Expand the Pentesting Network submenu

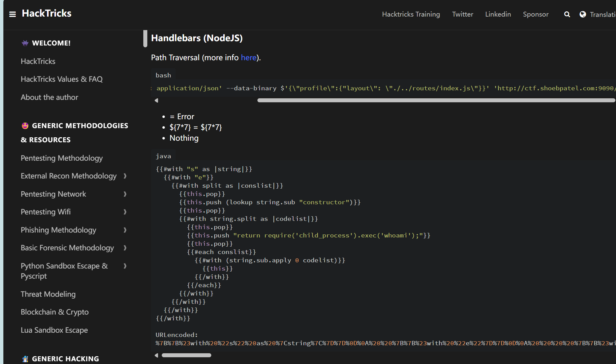[x=125, y=194]
